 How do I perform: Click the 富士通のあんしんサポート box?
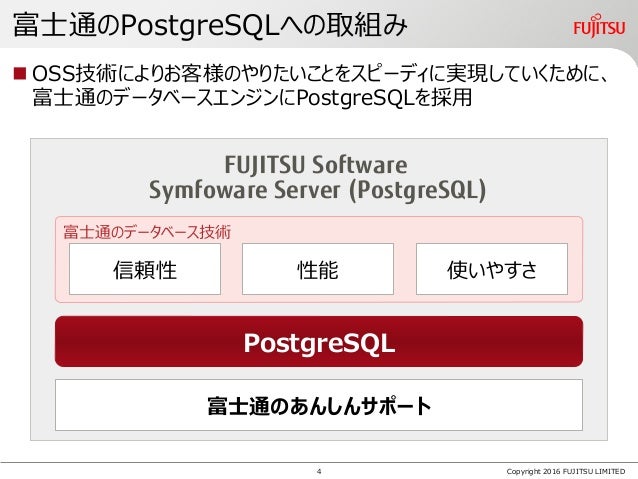click(x=319, y=405)
